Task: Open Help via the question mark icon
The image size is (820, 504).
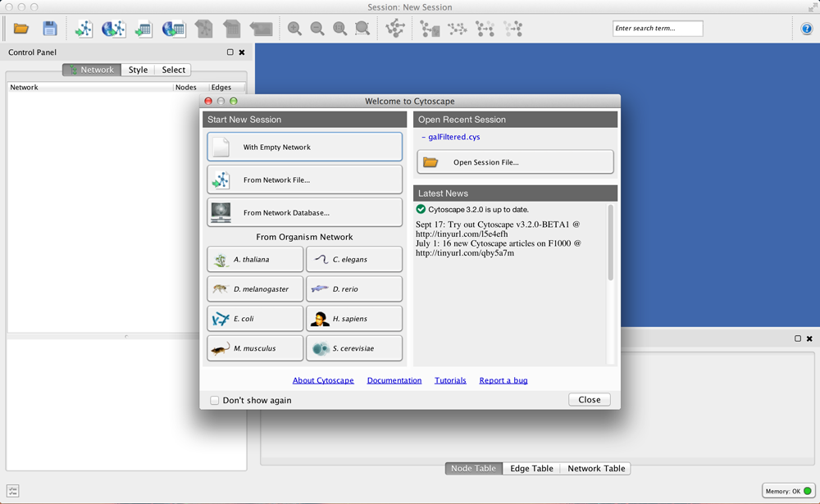Action: 807,29
